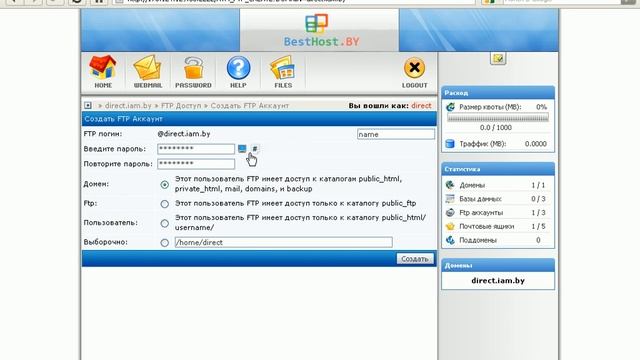Click the Базы данных icon

(450, 199)
